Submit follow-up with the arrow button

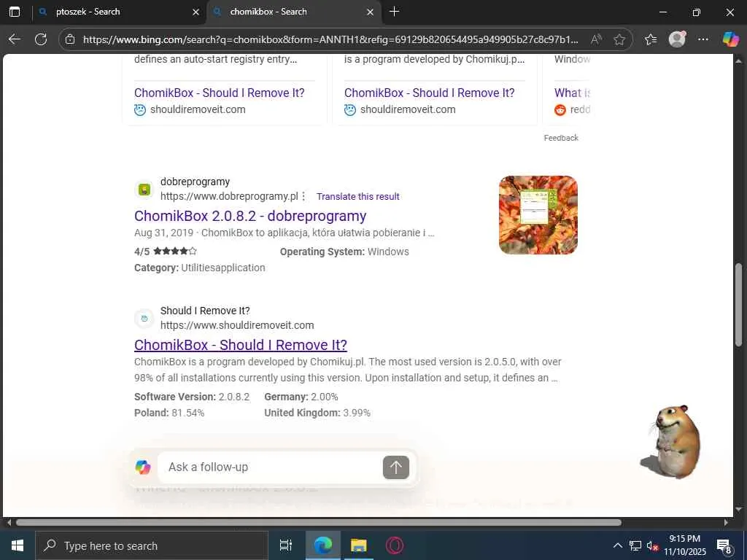[x=396, y=467]
